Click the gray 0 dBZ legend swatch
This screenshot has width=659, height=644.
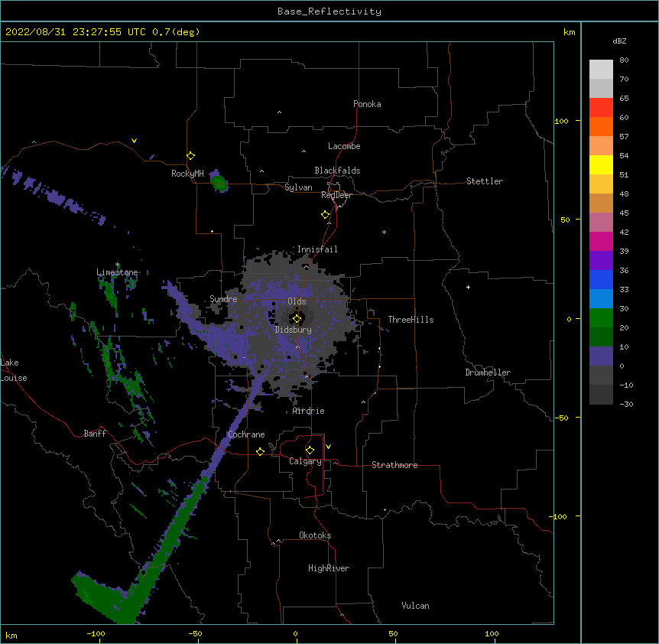(x=601, y=376)
